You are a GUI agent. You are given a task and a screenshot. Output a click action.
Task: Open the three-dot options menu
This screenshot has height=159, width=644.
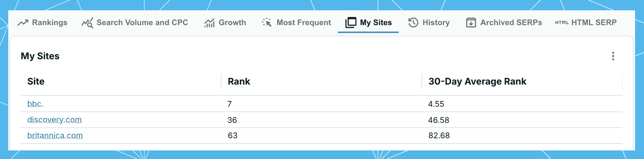click(x=613, y=56)
